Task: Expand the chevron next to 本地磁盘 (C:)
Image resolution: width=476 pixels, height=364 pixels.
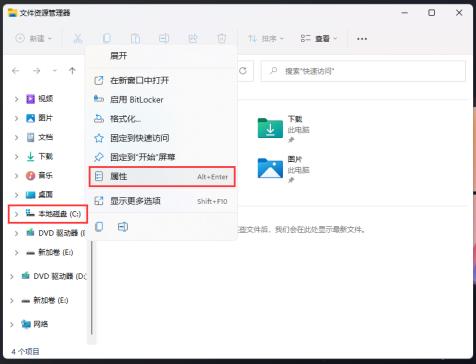Action: [x=16, y=214]
